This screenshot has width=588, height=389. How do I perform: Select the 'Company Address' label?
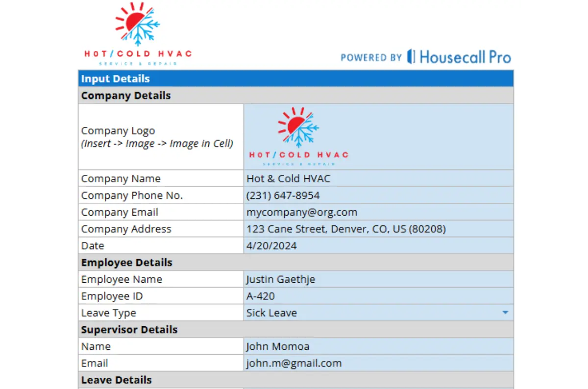click(x=126, y=229)
